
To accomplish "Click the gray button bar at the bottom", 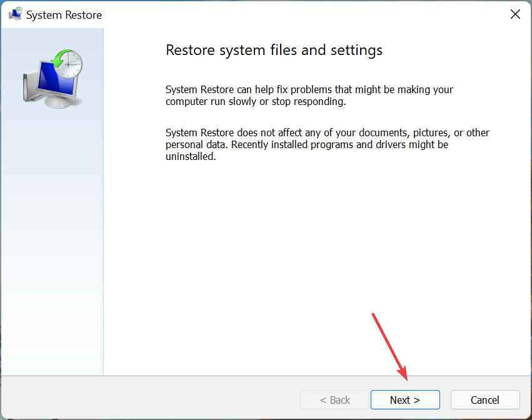I will click(188, 397).
